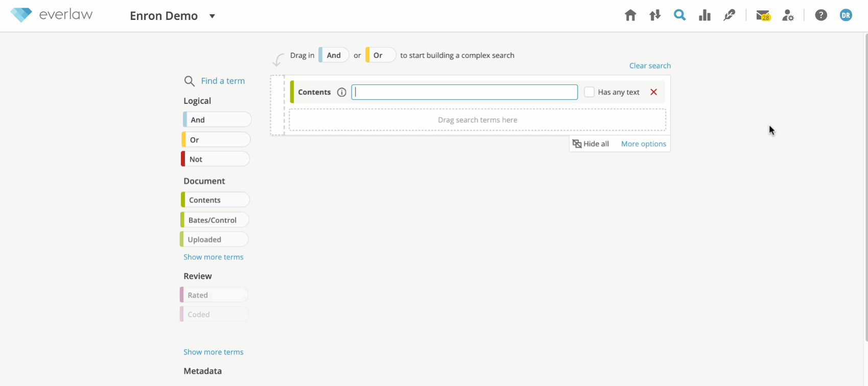Select the Or logical term in sidebar
The width and height of the screenshot is (868, 386).
216,140
